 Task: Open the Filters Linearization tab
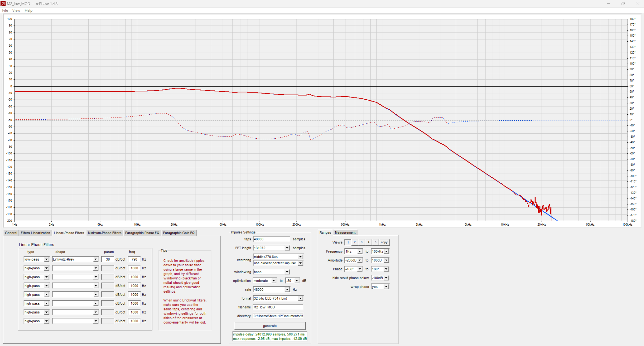pyautogui.click(x=35, y=233)
